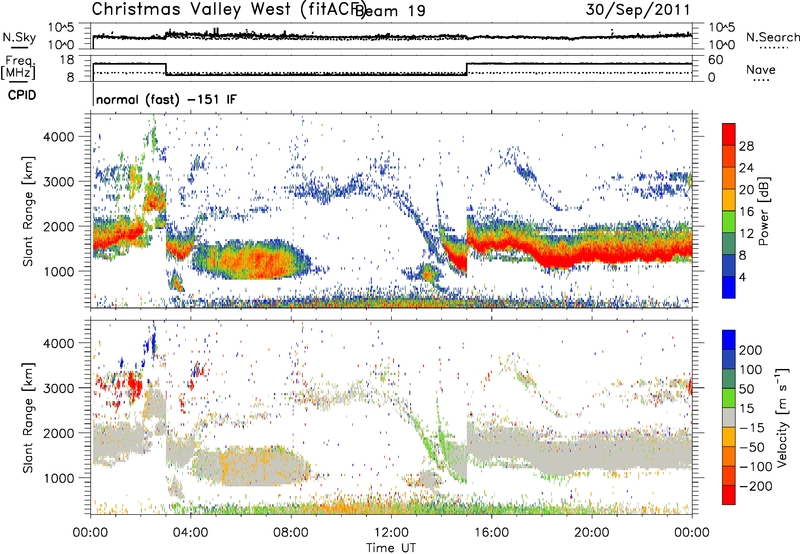The width and height of the screenshot is (800, 554).
Task: Click the '200' value on velocity colorbar
Action: pyautogui.click(x=751, y=350)
